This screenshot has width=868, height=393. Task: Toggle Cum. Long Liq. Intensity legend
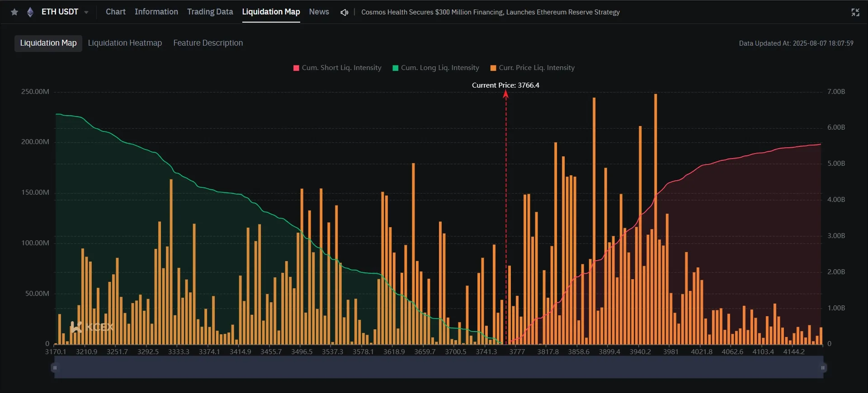point(436,68)
